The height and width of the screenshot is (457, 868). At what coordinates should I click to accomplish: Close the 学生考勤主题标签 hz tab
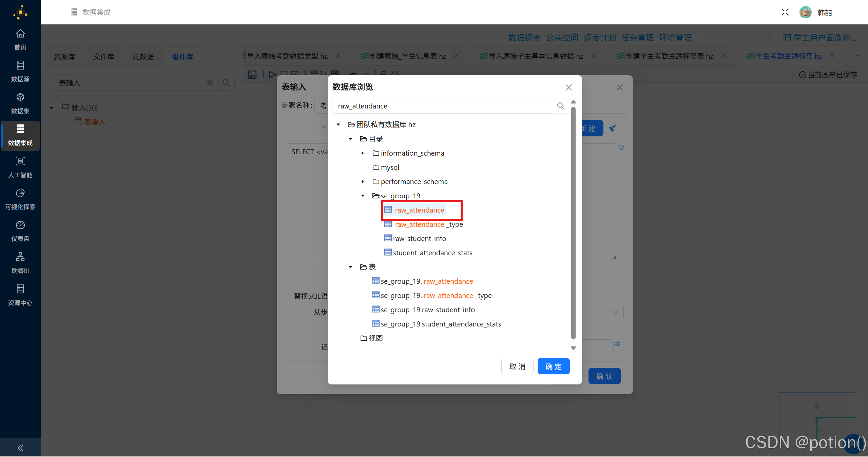pos(832,55)
